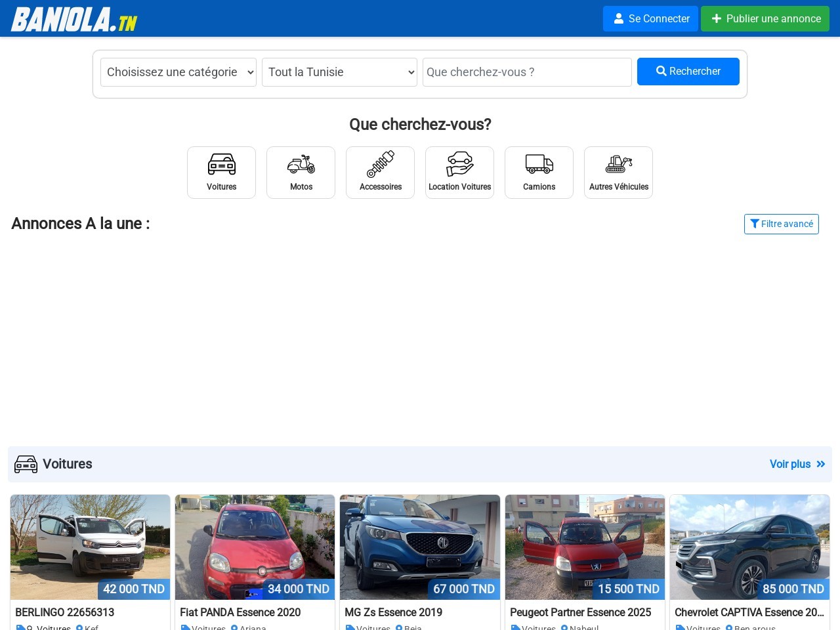The height and width of the screenshot is (630, 840).
Task: Open the Voitures category icon
Action: click(x=221, y=173)
